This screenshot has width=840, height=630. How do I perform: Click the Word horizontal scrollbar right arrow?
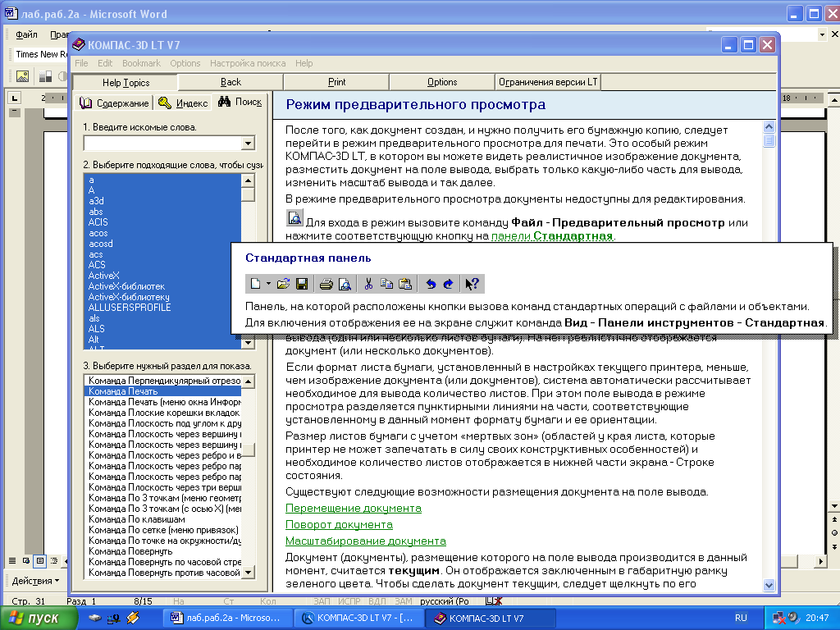[820, 561]
